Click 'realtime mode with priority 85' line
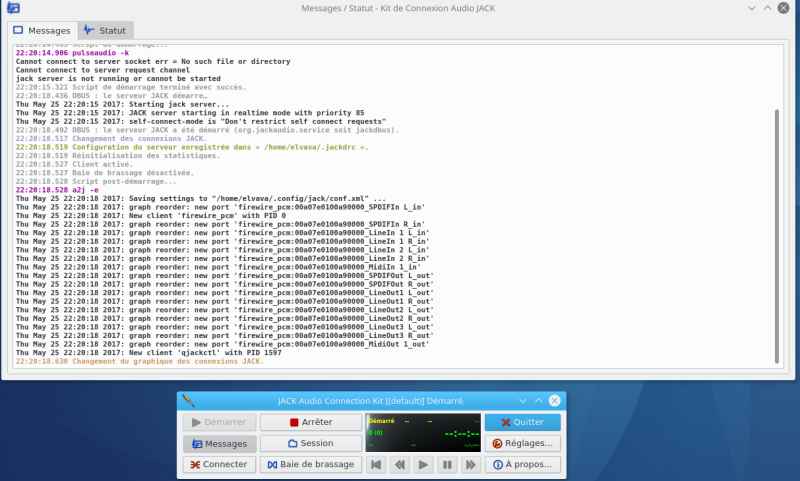800x481 pixels. (190, 113)
